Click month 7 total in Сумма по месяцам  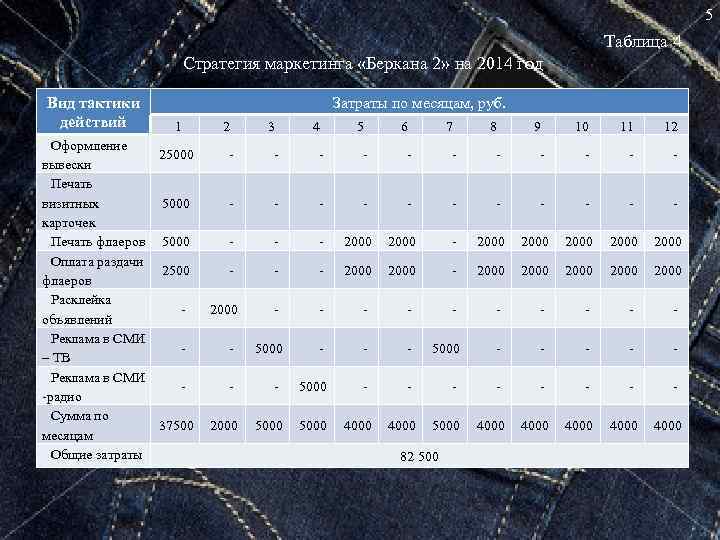point(445,426)
